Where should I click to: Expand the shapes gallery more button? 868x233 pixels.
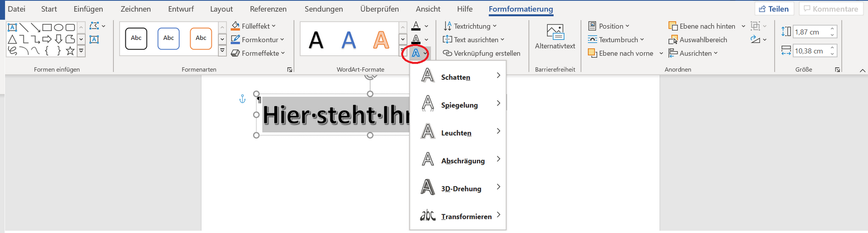pyautogui.click(x=81, y=51)
